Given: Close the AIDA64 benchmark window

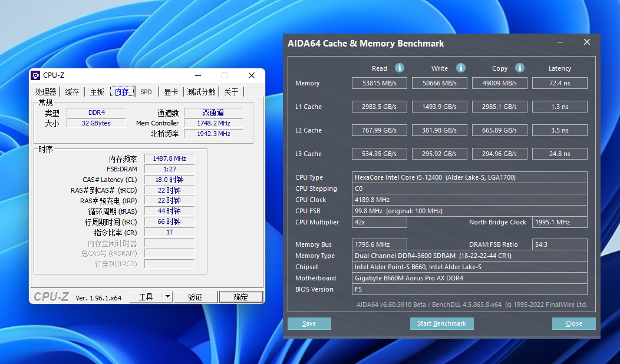Looking at the screenshot, I should [x=586, y=42].
